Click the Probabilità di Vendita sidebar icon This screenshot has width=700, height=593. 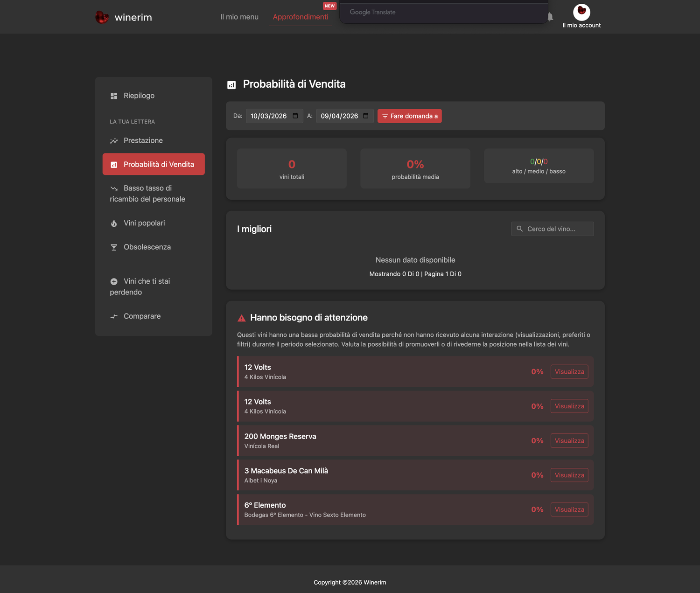pyautogui.click(x=114, y=165)
